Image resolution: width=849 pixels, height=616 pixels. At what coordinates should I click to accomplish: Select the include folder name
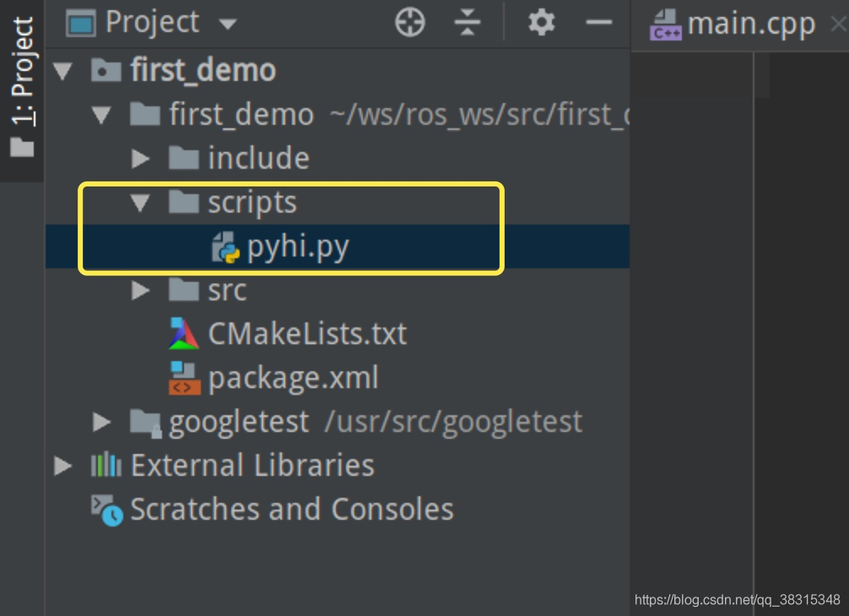click(x=259, y=158)
